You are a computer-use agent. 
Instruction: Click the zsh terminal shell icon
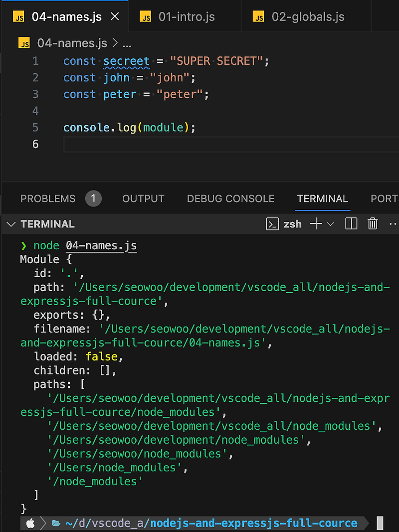tap(272, 224)
